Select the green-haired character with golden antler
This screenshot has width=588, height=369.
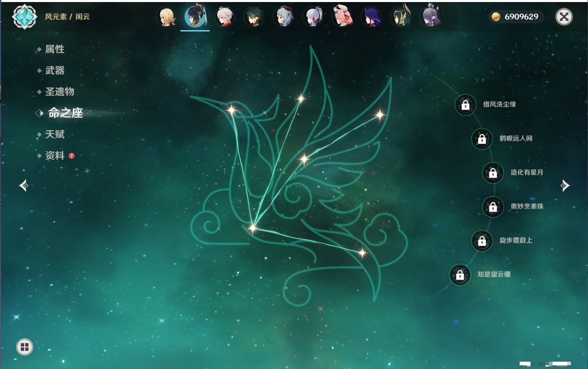pos(401,16)
